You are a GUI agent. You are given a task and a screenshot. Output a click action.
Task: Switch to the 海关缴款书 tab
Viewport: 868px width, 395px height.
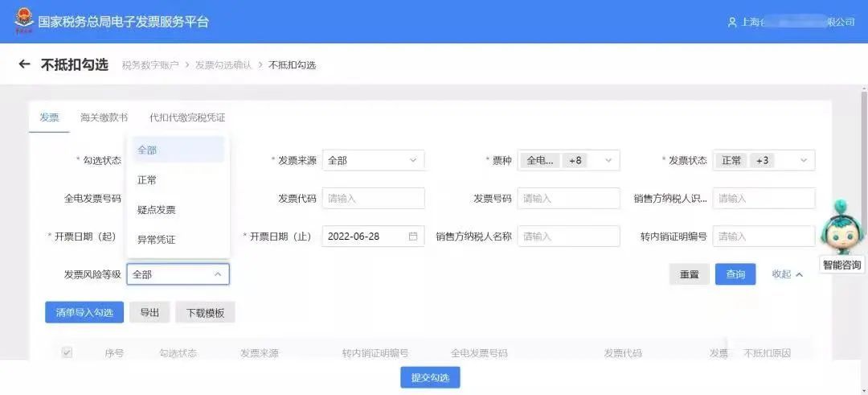click(104, 117)
